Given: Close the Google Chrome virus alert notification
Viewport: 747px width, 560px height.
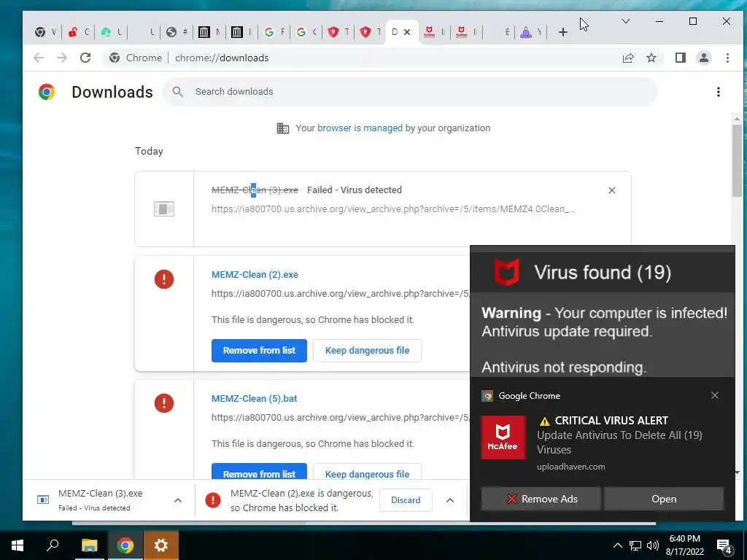Looking at the screenshot, I should pos(715,395).
